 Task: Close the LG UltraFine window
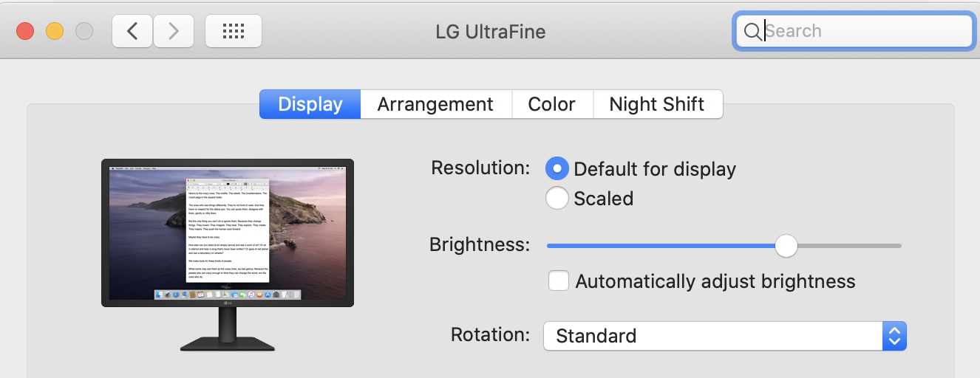tap(26, 31)
